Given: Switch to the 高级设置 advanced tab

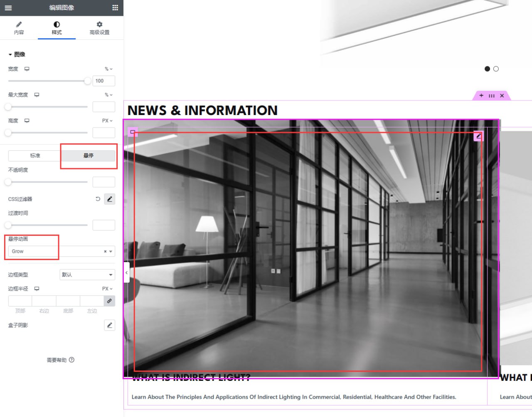Looking at the screenshot, I should coord(99,28).
